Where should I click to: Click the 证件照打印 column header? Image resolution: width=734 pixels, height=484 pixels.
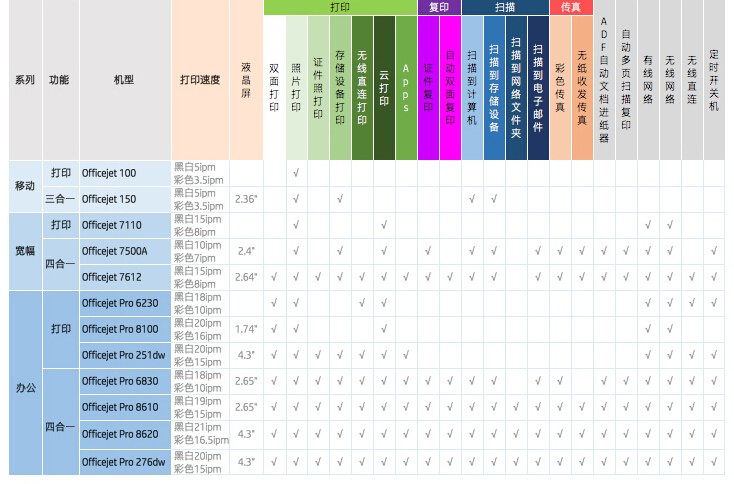click(x=318, y=88)
